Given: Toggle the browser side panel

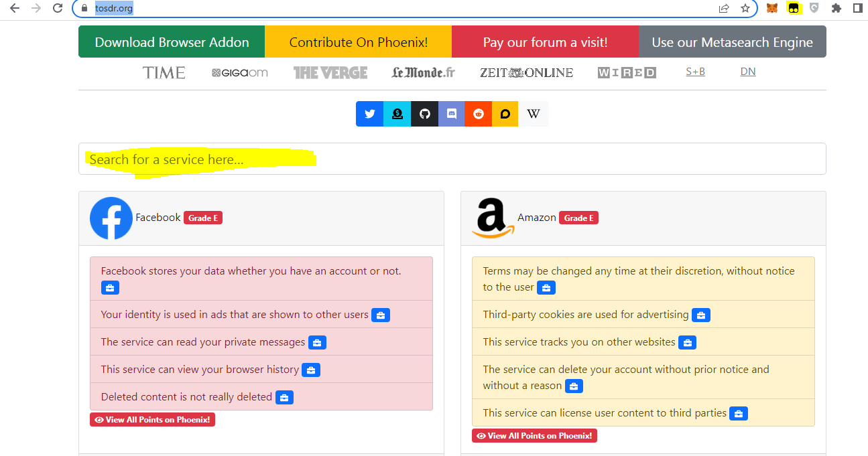Looking at the screenshot, I should pos(857,8).
